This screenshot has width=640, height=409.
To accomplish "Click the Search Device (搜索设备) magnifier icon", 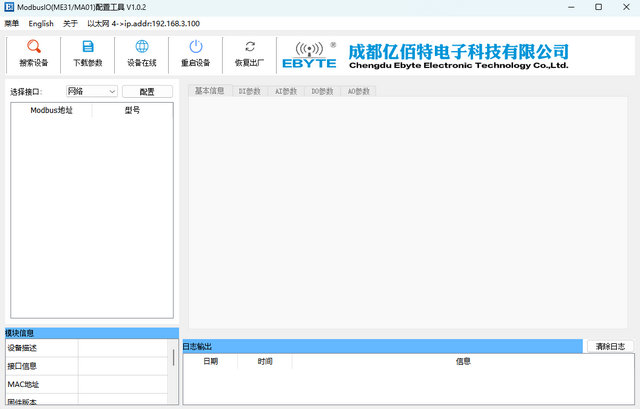I will (33, 47).
